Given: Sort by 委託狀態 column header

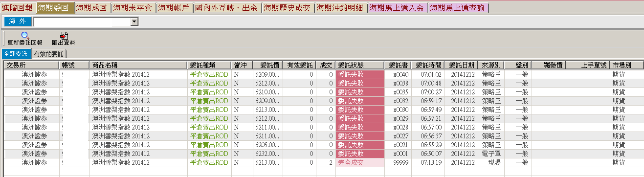Looking at the screenshot, I should point(360,65).
